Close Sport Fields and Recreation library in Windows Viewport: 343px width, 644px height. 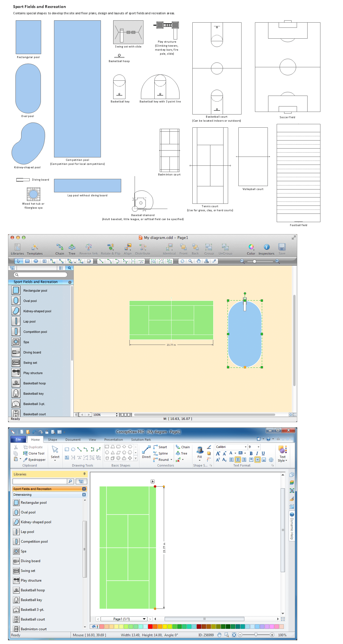(x=84, y=489)
